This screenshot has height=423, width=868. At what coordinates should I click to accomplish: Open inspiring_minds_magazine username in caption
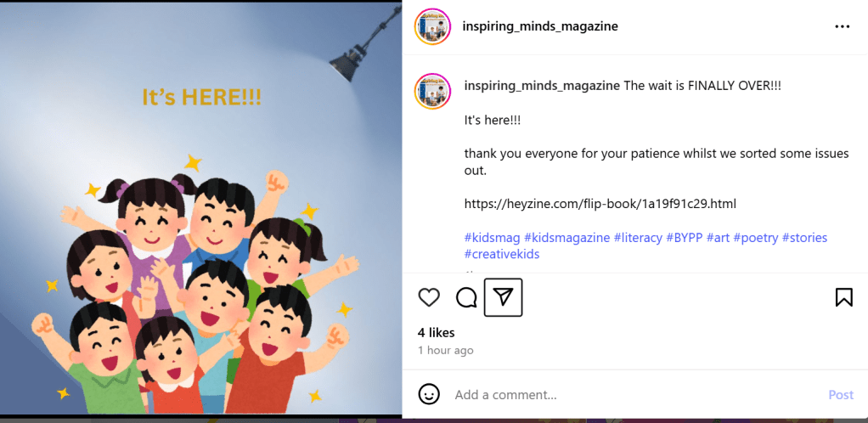[x=542, y=87]
